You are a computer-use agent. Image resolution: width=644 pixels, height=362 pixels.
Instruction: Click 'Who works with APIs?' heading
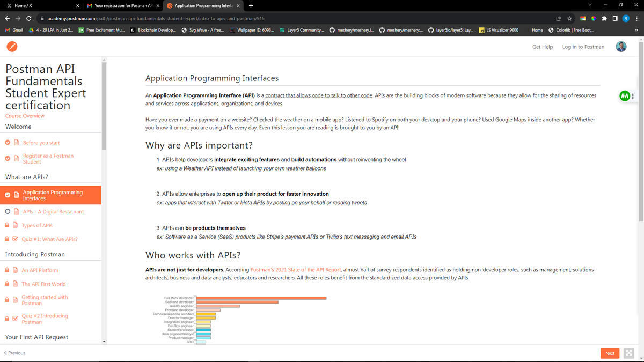[x=193, y=255]
